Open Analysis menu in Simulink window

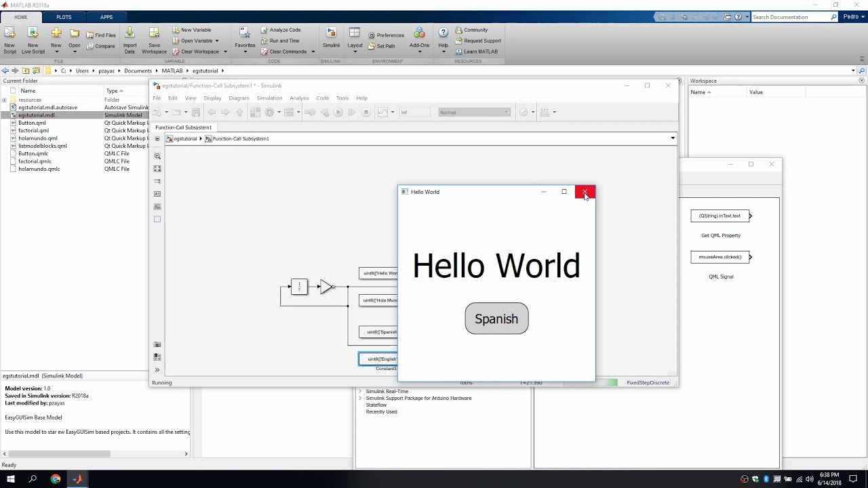(299, 98)
